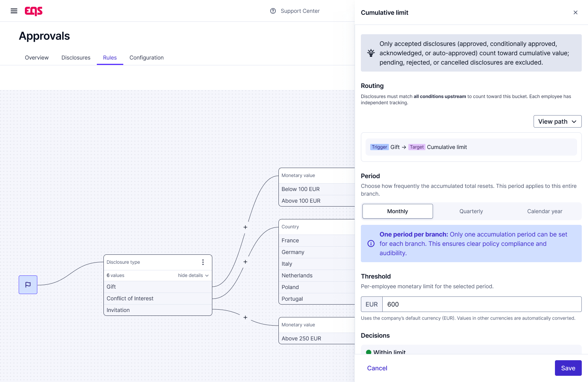588x382 pixels.
Task: Click the Within limit decision heading
Action: pyautogui.click(x=389, y=352)
